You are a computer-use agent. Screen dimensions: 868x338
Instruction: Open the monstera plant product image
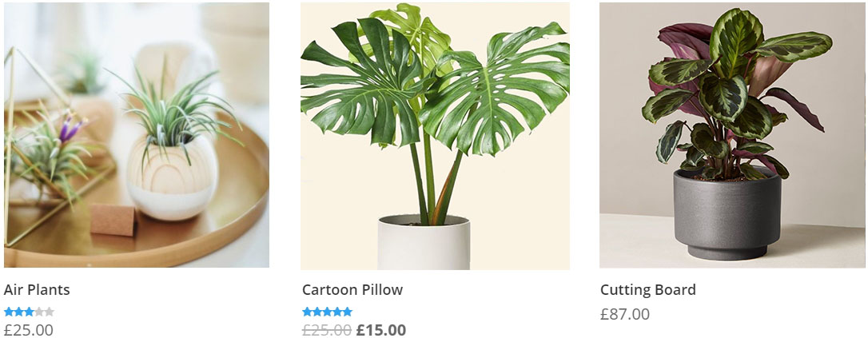[x=435, y=136]
